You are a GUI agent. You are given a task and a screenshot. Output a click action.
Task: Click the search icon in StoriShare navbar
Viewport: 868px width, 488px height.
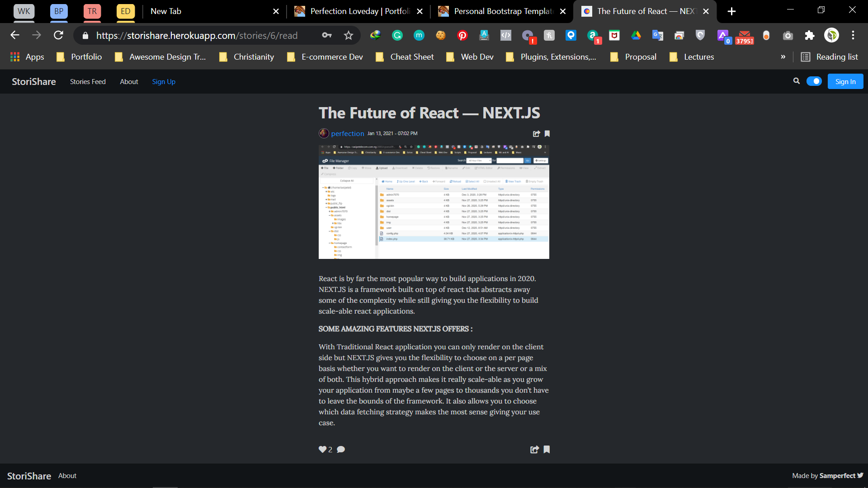796,81
